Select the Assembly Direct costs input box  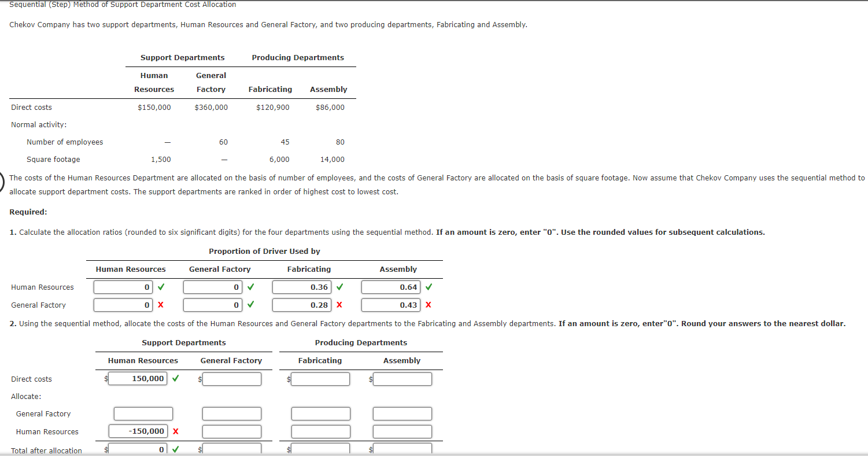tap(402, 379)
